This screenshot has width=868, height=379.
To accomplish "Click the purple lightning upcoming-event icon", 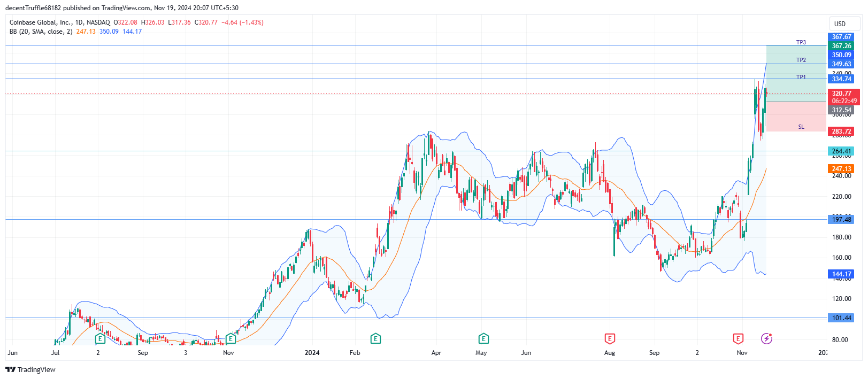I will pos(766,338).
